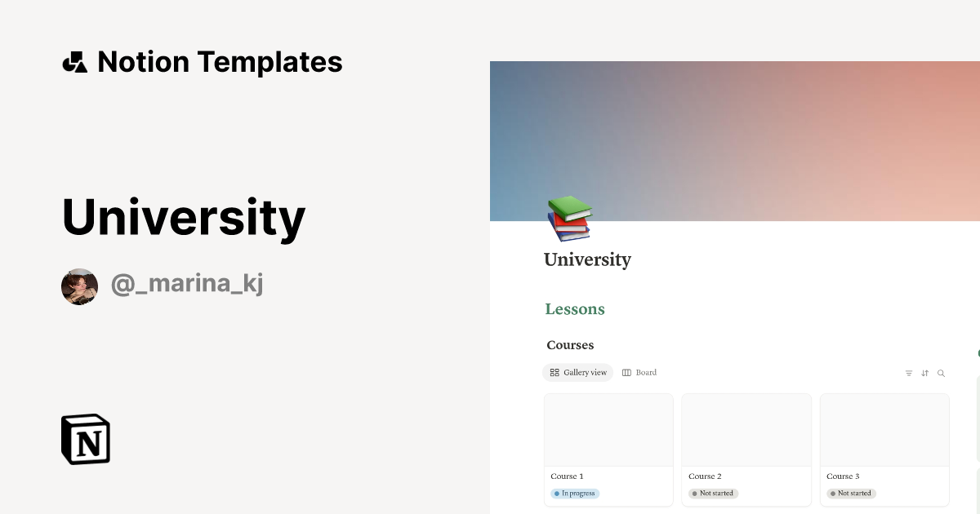
Task: Click the University template title
Action: pyautogui.click(x=182, y=216)
